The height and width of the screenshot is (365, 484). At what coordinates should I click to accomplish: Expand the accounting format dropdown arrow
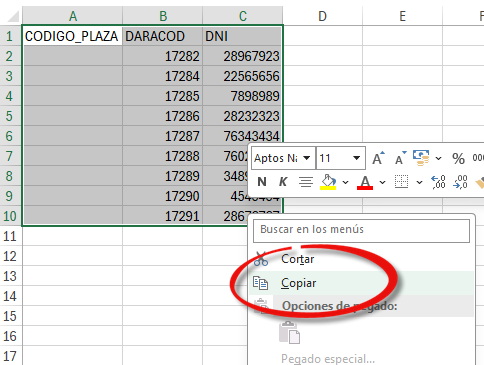[x=439, y=158]
